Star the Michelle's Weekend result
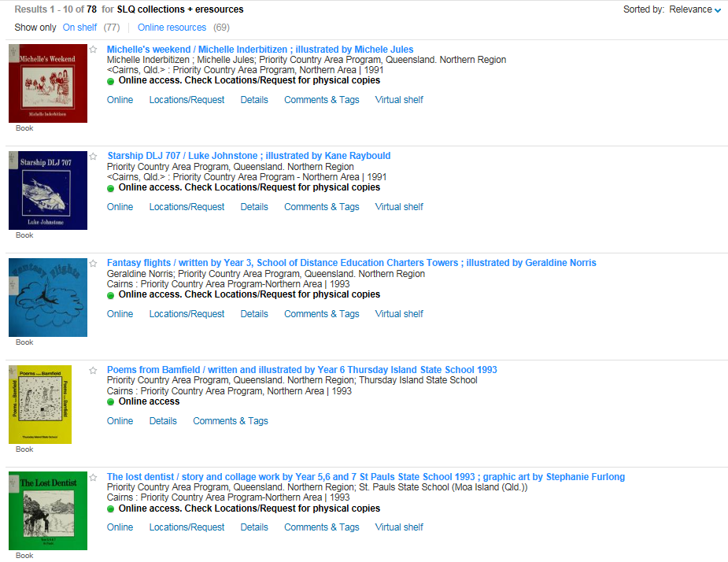 [93, 50]
